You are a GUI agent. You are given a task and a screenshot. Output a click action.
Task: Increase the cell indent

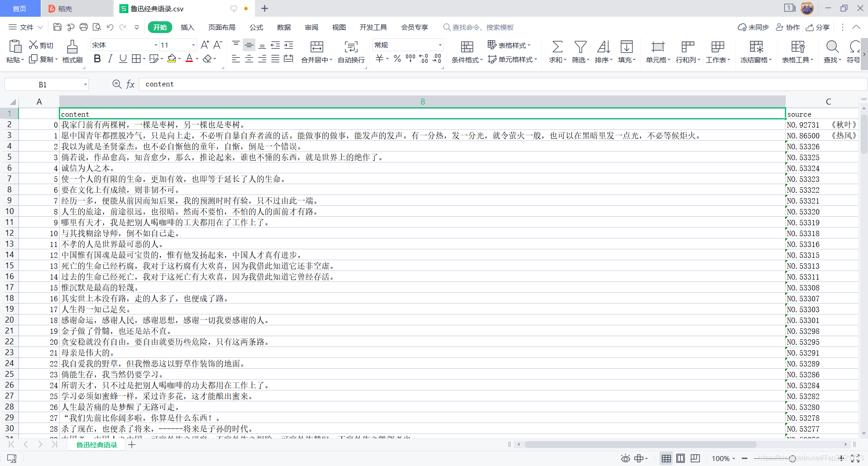pos(288,45)
